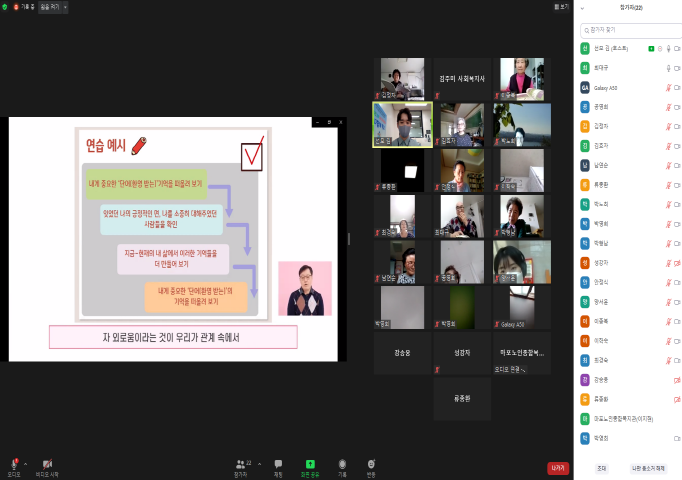This screenshot has height=480, width=682.
Task: Click the record (기록) icon
Action: [342, 464]
